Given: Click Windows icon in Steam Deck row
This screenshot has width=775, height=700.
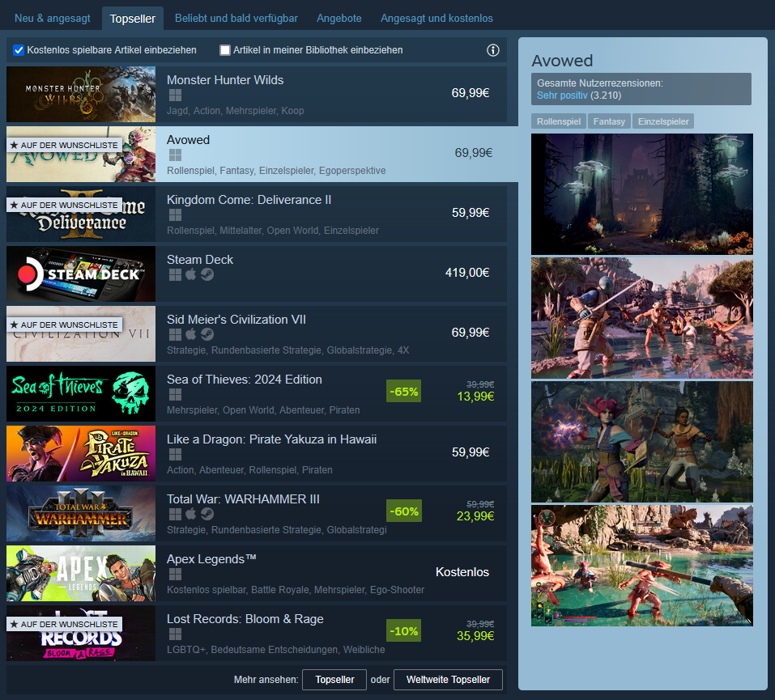Looking at the screenshot, I should point(175,274).
